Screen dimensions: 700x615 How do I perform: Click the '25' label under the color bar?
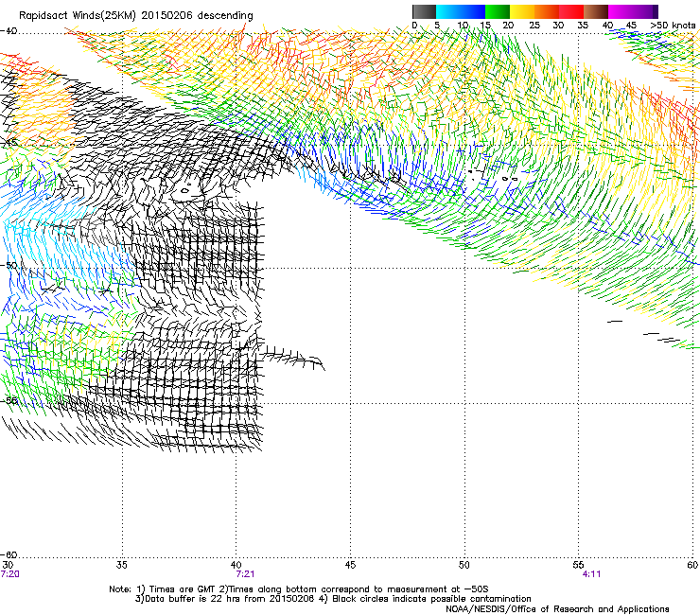click(x=534, y=26)
